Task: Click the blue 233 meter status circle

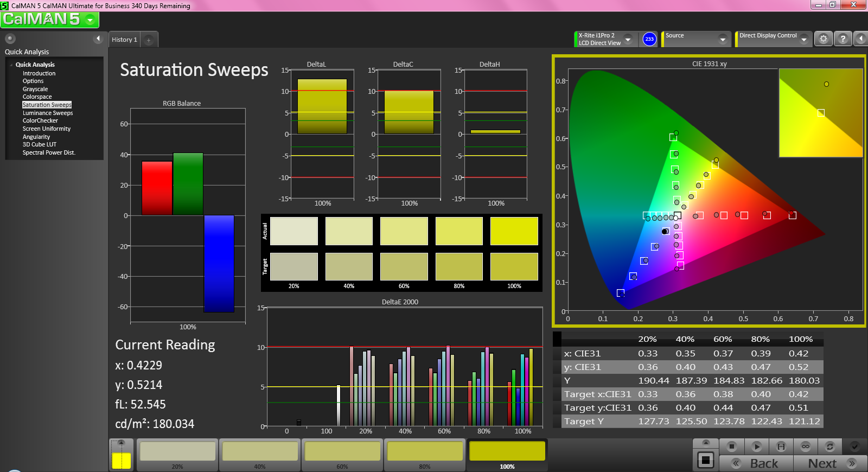Action: click(649, 39)
